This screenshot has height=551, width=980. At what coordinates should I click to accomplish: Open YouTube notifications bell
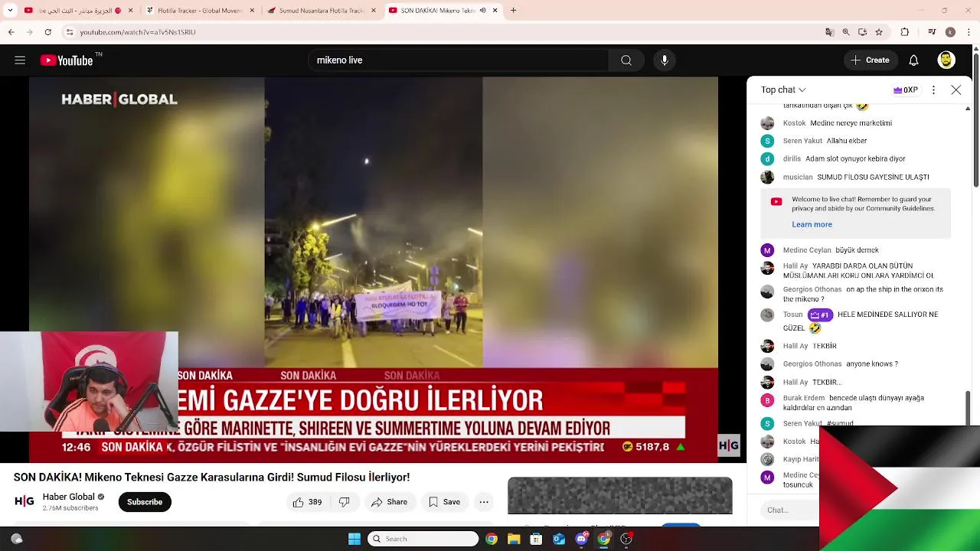tap(913, 60)
